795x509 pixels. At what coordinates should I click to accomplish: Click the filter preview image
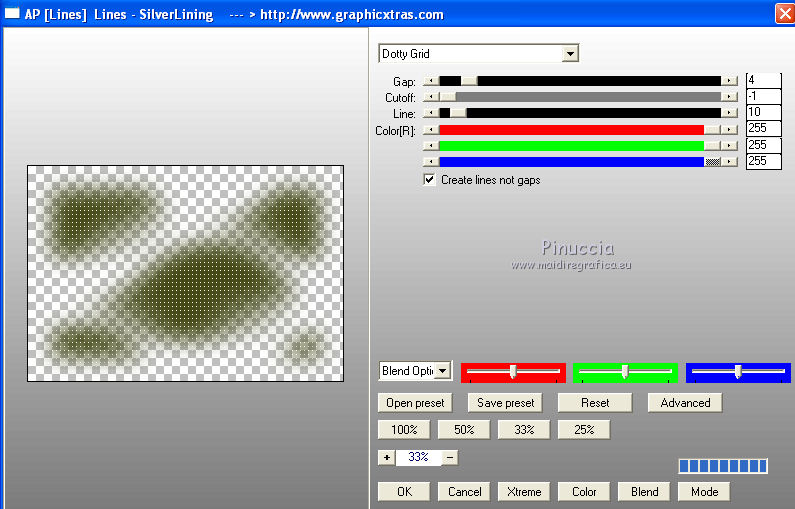[x=186, y=273]
